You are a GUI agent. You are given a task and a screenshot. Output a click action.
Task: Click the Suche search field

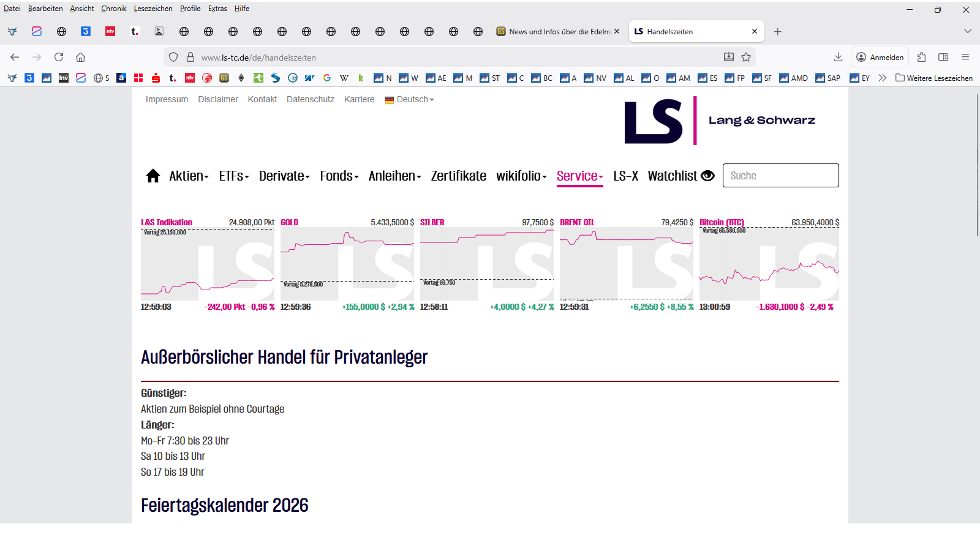click(780, 176)
